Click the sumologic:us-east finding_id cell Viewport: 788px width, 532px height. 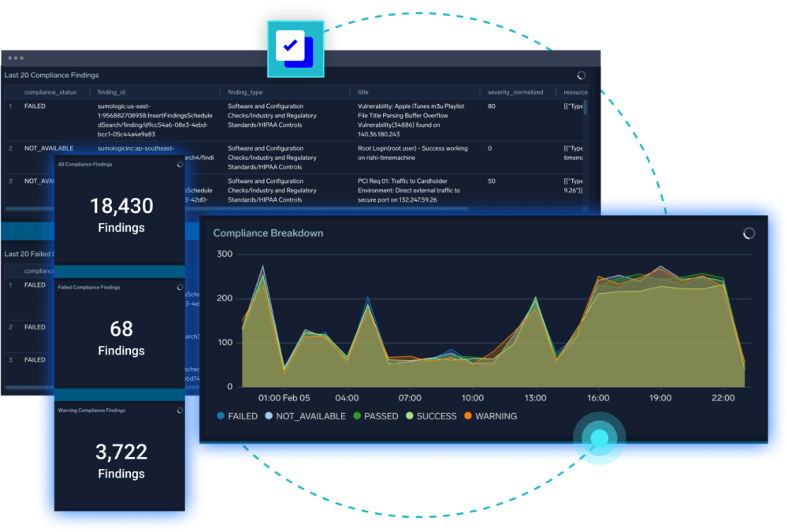pyautogui.click(x=154, y=120)
